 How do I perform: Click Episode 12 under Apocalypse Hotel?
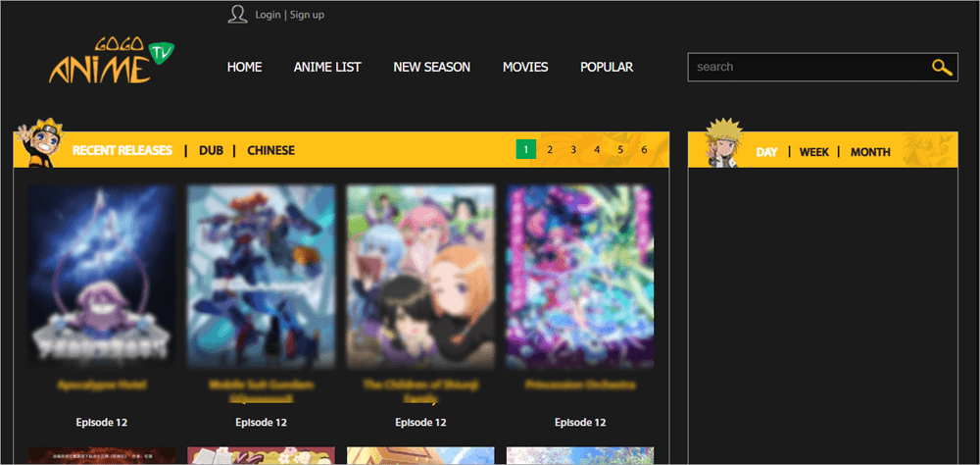click(102, 423)
